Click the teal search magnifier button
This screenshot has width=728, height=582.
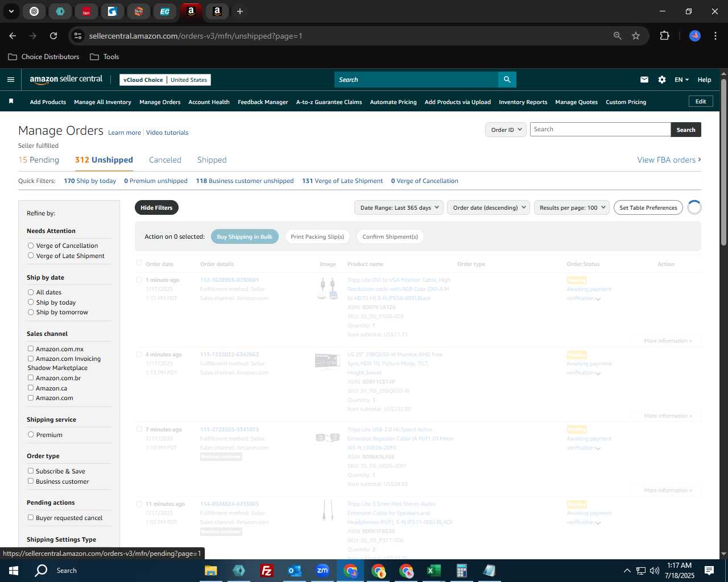(507, 80)
